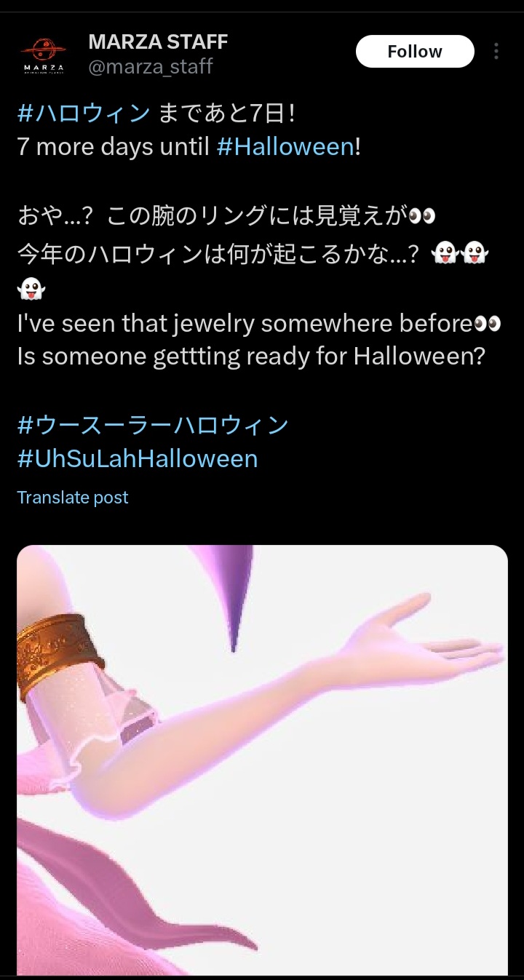Open the #ウースーラーハロウィン hashtag
Viewport: 524px width, 980px height.
[x=153, y=425]
